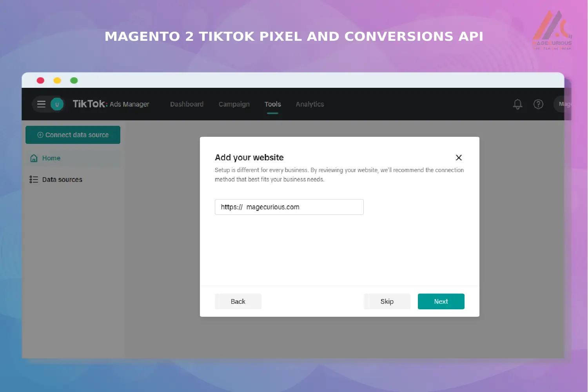The width and height of the screenshot is (588, 392).
Task: Open the hamburger navigation menu
Action: [x=42, y=104]
